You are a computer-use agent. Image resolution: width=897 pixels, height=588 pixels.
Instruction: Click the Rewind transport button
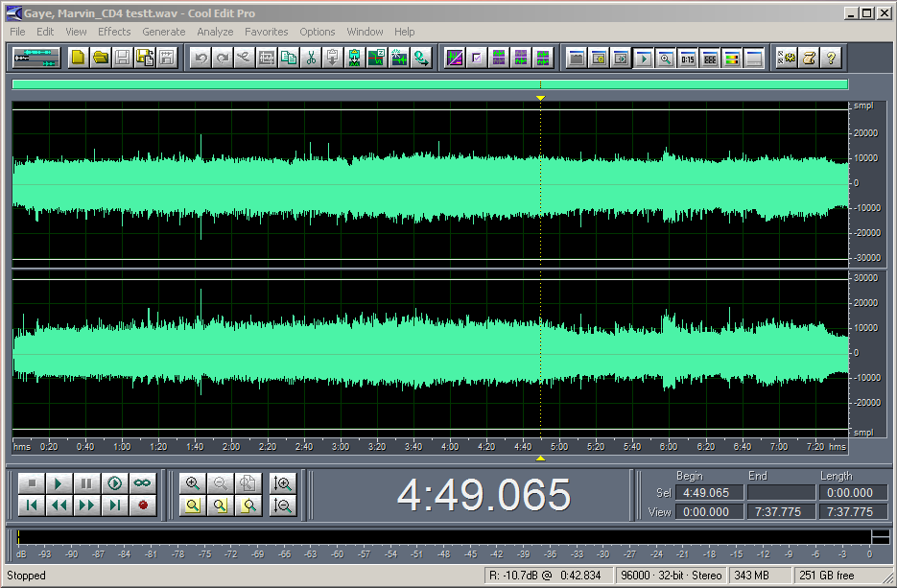59,506
